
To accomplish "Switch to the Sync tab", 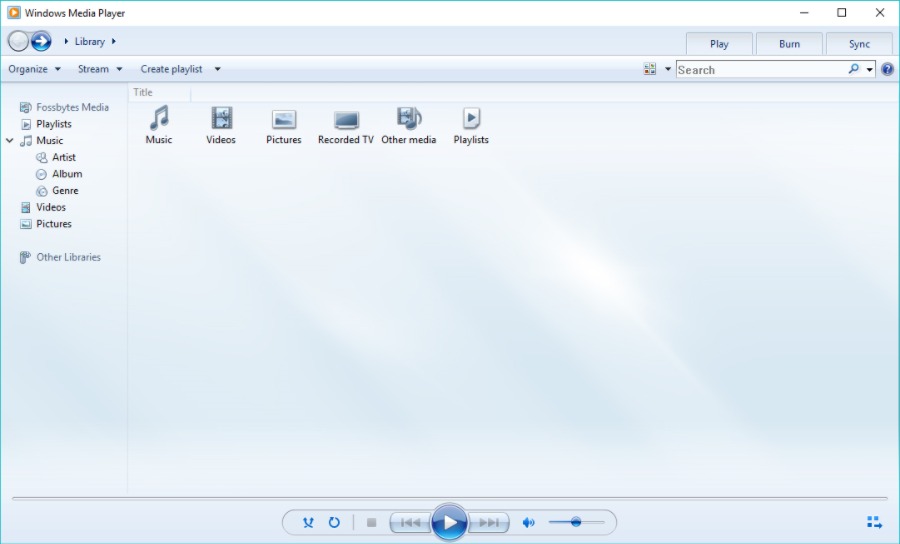I will tap(859, 44).
